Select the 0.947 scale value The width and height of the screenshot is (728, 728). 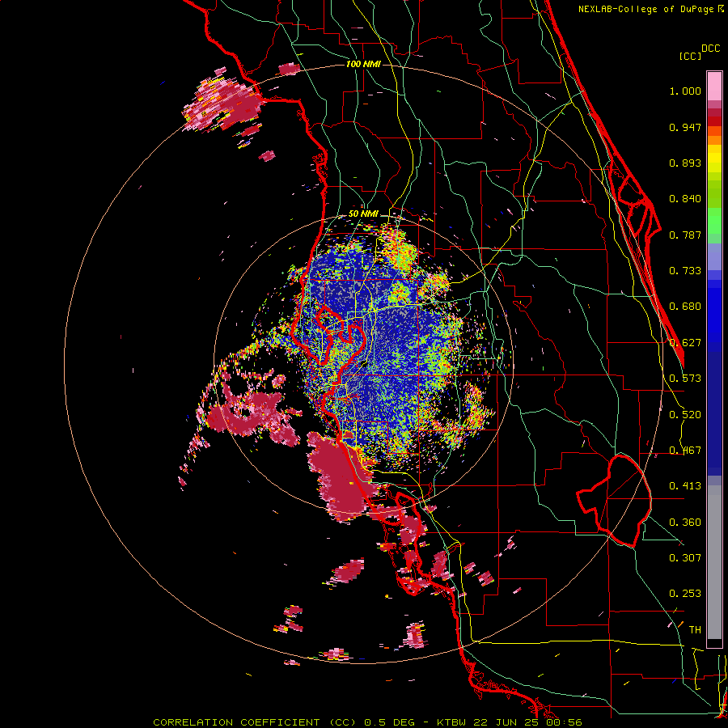click(x=685, y=127)
